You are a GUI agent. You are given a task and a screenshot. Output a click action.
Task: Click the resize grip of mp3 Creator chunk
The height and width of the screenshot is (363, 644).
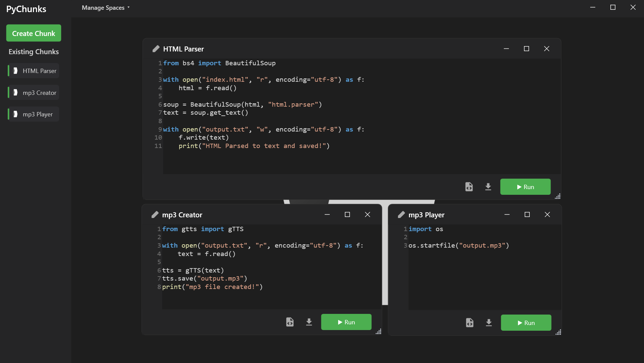[378, 331]
